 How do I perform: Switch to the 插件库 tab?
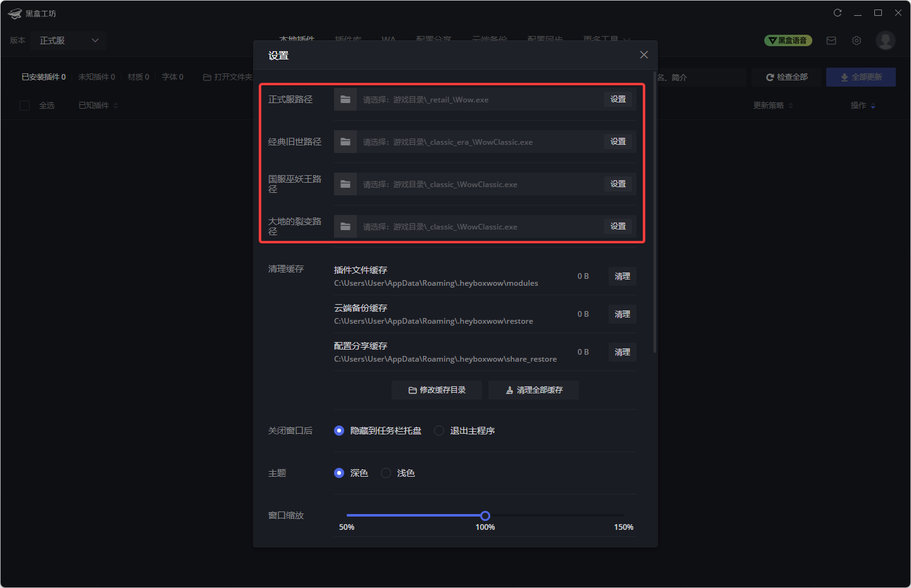[x=348, y=39]
